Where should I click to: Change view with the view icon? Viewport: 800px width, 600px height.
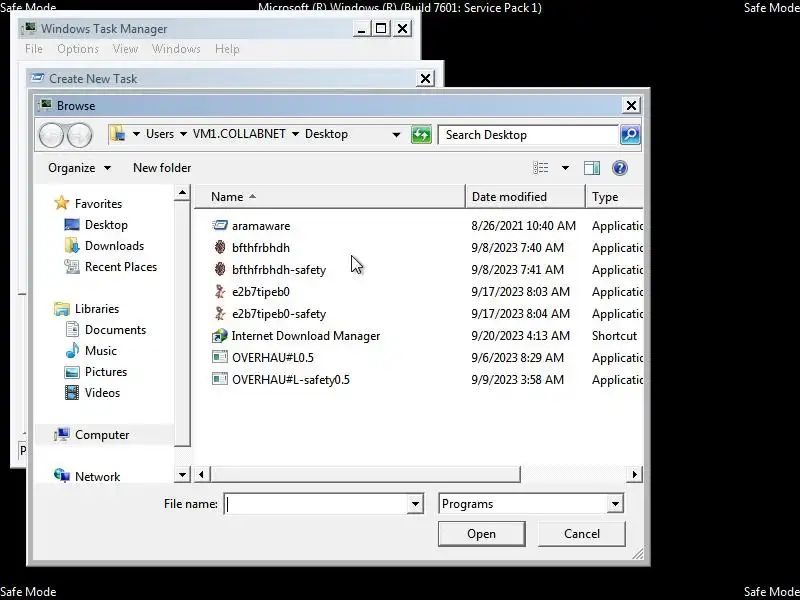click(540, 168)
